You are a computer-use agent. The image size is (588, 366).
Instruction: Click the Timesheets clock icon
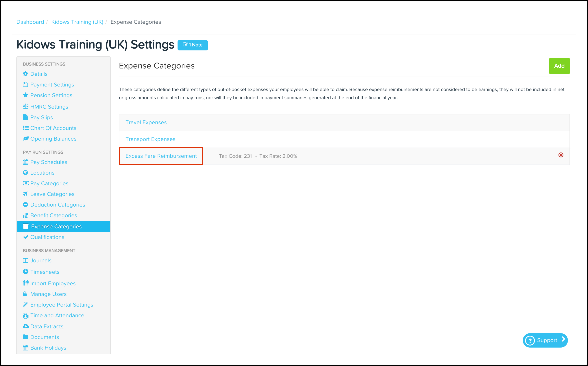coord(25,272)
